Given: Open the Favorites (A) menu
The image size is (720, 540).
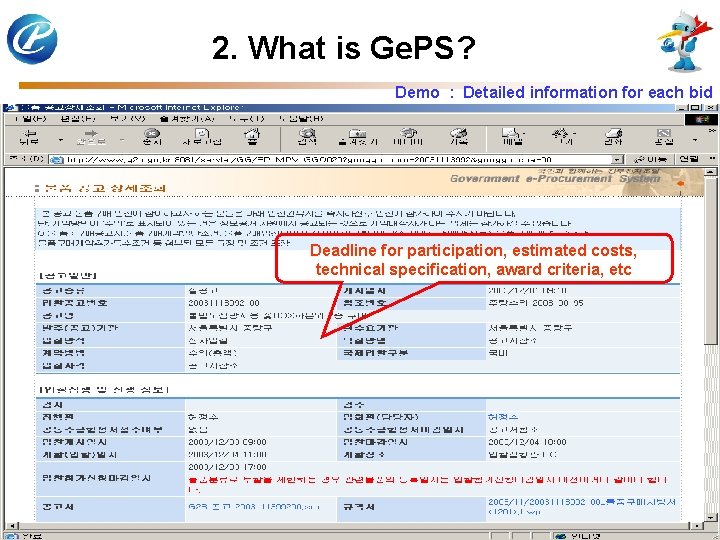Looking at the screenshot, I should (x=187, y=119).
